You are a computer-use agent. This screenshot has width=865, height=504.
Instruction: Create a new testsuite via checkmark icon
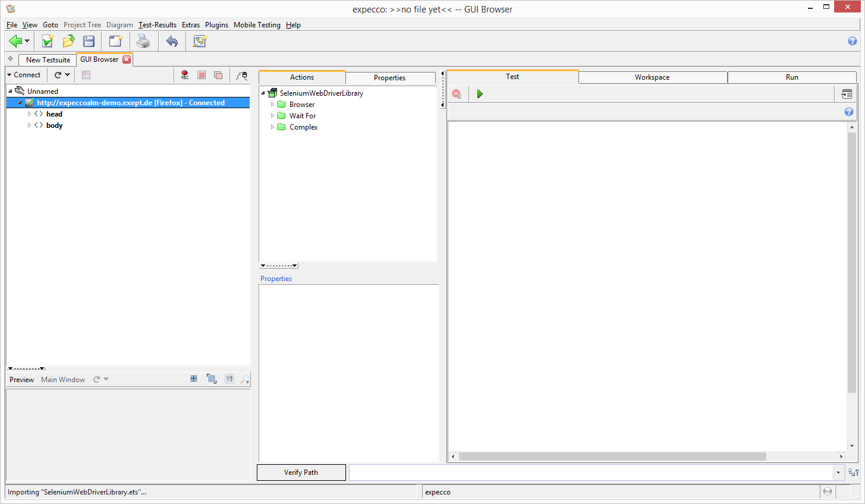[48, 41]
